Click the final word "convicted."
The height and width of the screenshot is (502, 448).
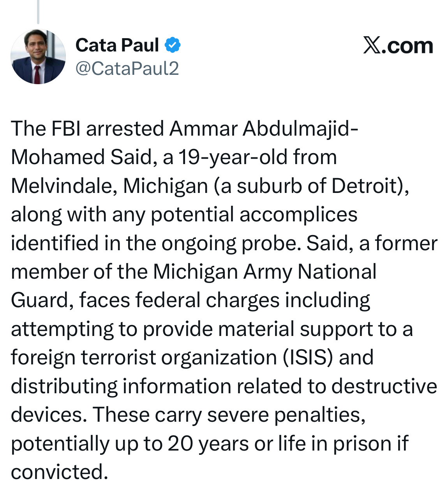pyautogui.click(x=59, y=472)
